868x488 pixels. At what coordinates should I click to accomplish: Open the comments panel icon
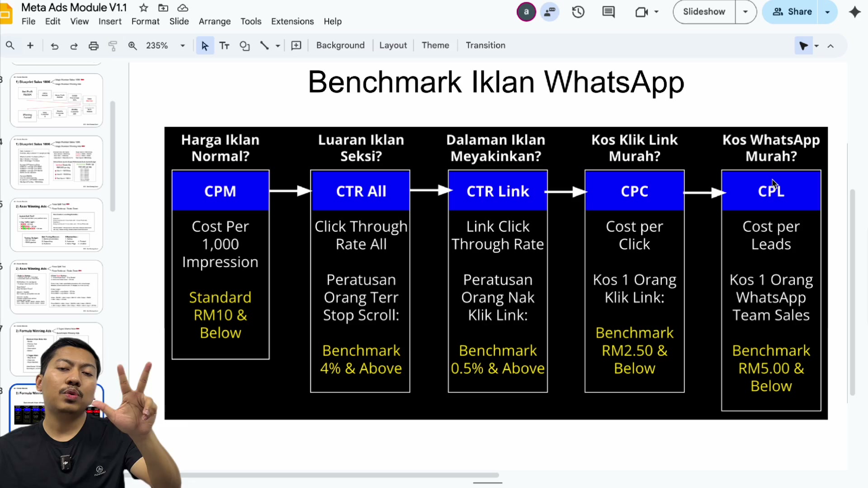(609, 12)
